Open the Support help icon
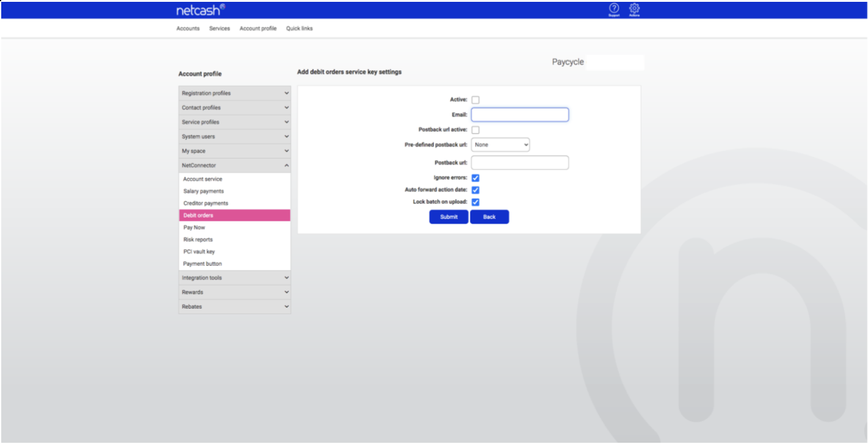Viewport: 868px width, 444px height. (614, 9)
